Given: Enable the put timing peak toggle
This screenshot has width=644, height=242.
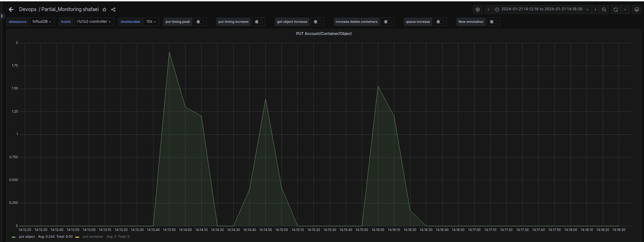Looking at the screenshot, I should click(200, 22).
